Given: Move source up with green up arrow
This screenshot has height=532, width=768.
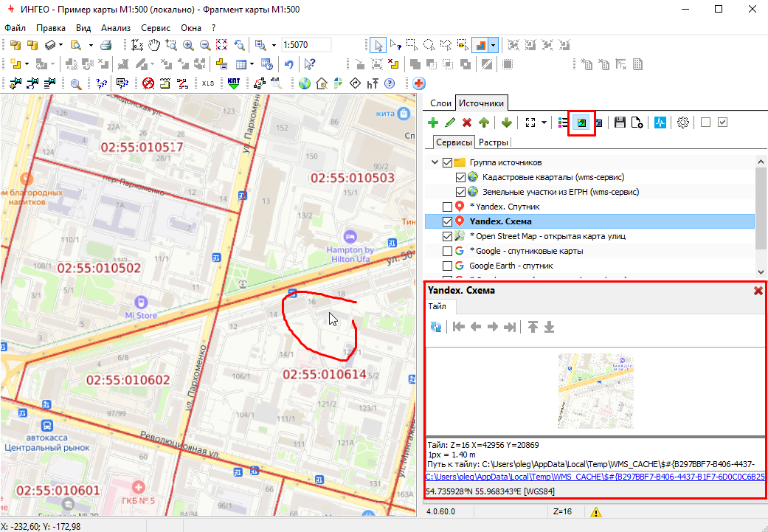Looking at the screenshot, I should [484, 122].
